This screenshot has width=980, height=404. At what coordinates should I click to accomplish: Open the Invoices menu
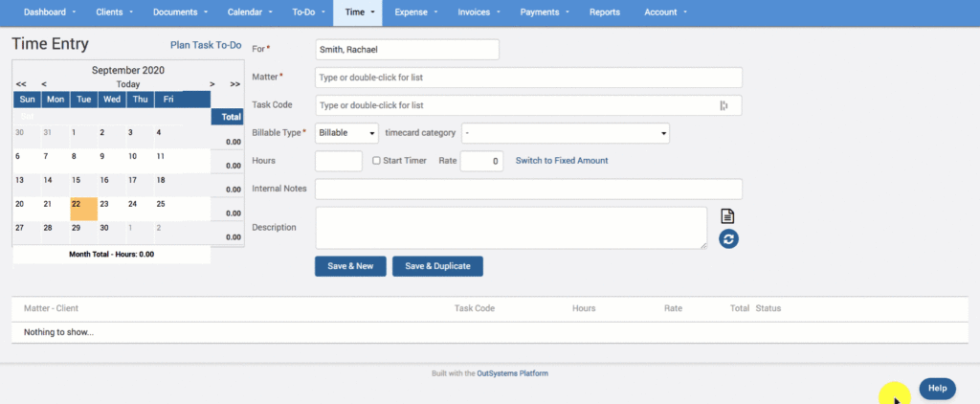pyautogui.click(x=479, y=12)
